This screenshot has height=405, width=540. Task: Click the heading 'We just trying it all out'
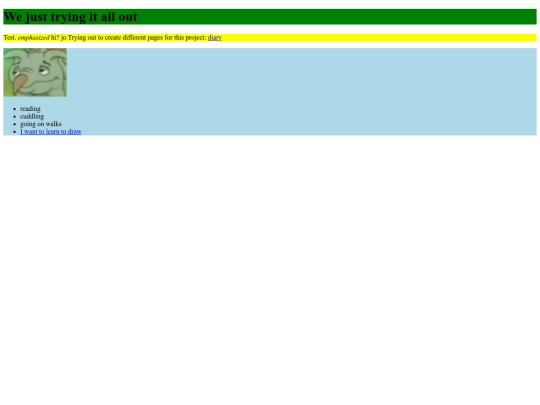pyautogui.click(x=70, y=17)
